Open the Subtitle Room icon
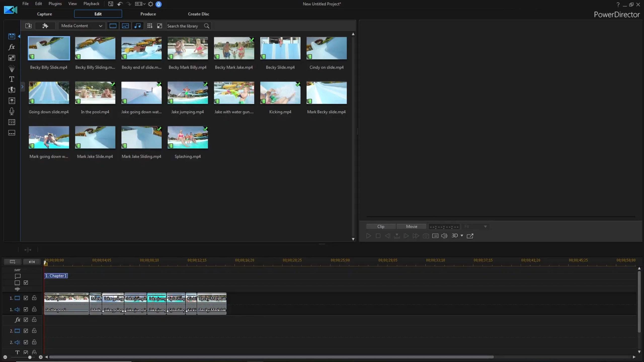This screenshot has width=644, height=362. (x=12, y=133)
